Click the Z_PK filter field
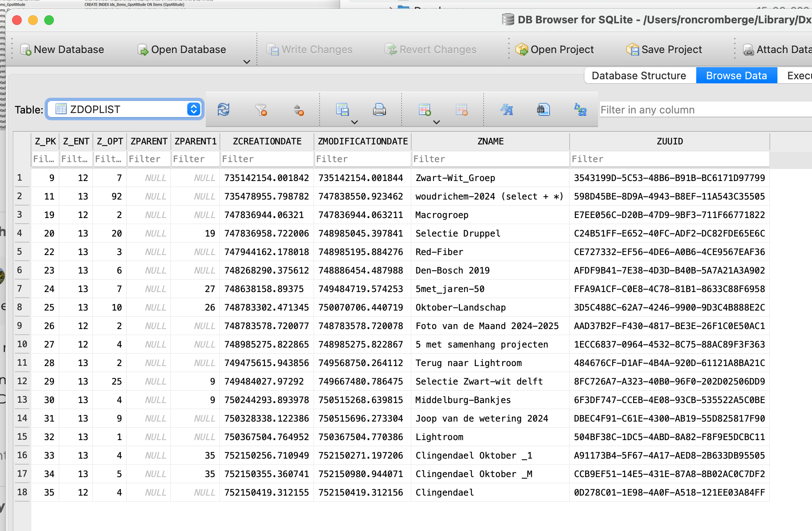Image resolution: width=812 pixels, height=531 pixels. pos(45,159)
